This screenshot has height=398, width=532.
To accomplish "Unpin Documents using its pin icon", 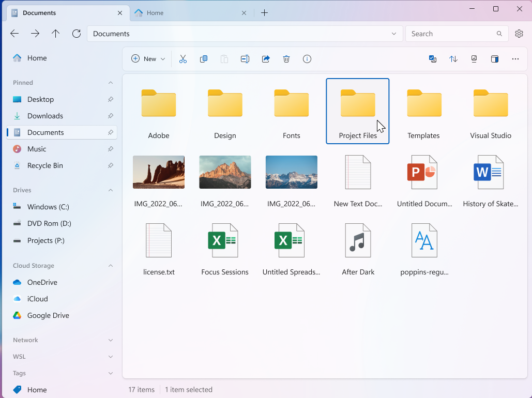I will (x=111, y=133).
